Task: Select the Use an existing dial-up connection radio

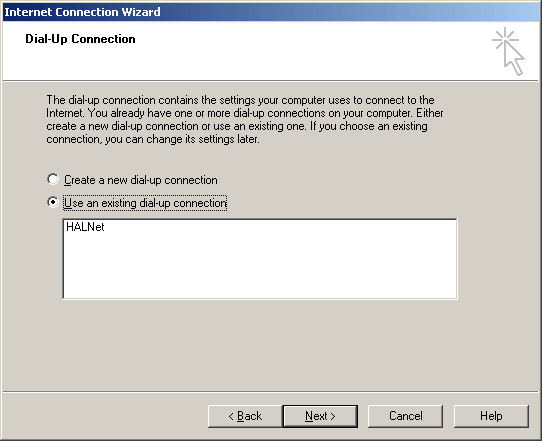Action: (53, 202)
